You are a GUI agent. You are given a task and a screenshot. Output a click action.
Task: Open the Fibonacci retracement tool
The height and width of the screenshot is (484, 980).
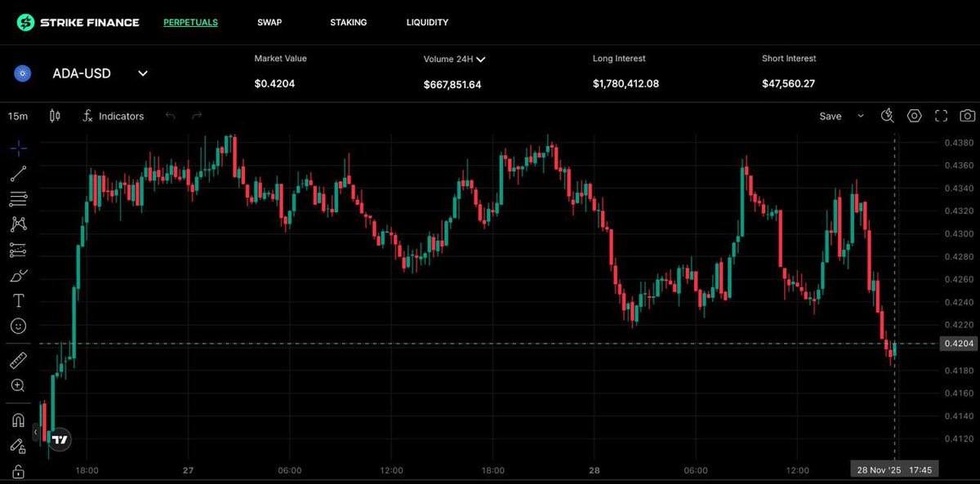18,198
